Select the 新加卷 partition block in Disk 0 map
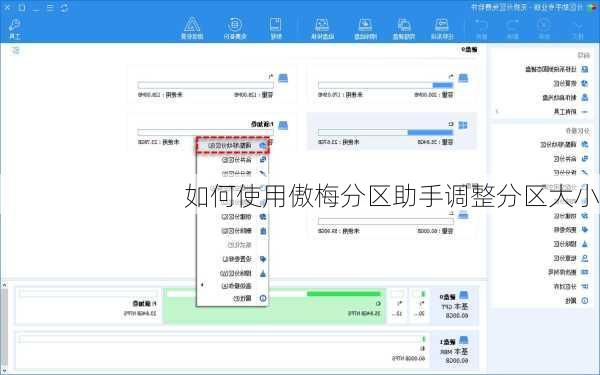 click(88, 305)
